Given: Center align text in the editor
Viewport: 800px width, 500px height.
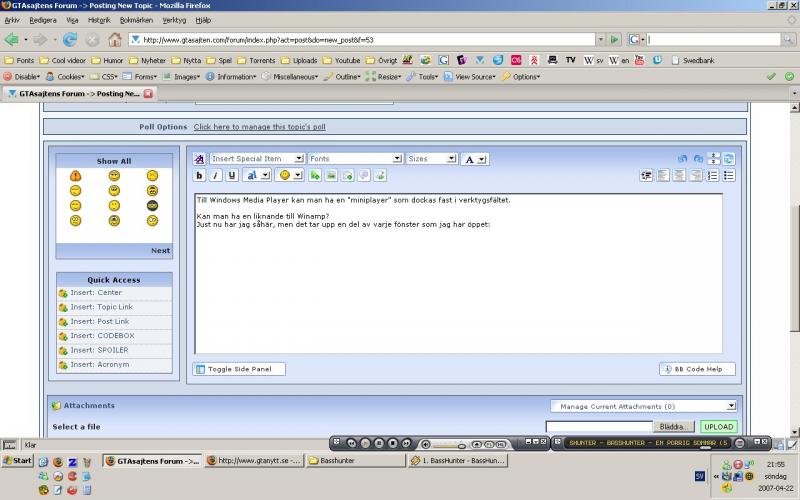Looking at the screenshot, I should 679,176.
